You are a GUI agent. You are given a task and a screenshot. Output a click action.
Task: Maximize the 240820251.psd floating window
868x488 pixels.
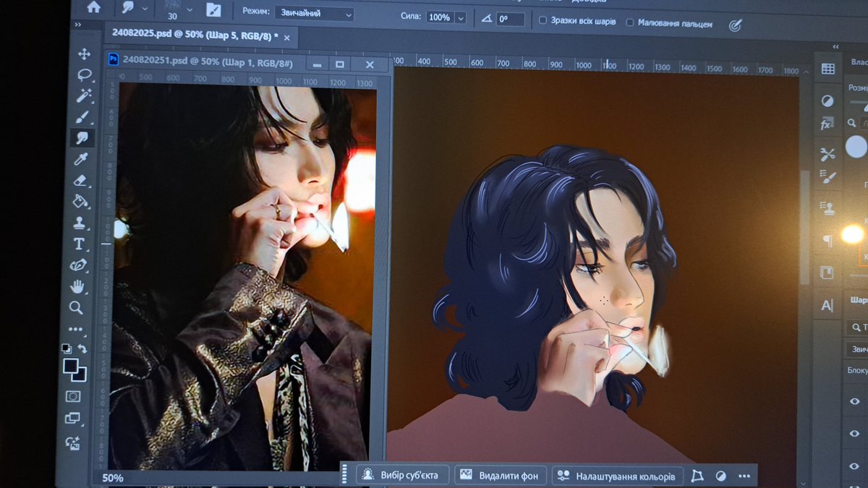click(340, 64)
